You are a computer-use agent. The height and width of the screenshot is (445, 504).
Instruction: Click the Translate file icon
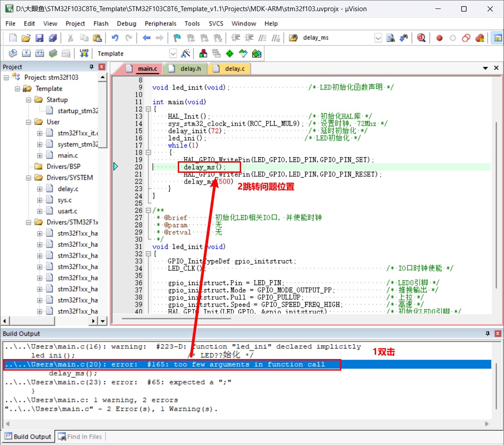coord(13,53)
